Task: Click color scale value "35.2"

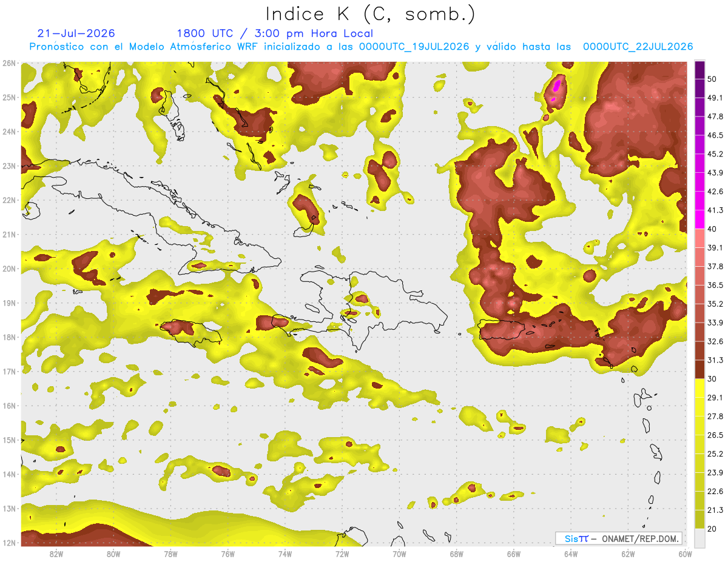Action: tap(715, 304)
